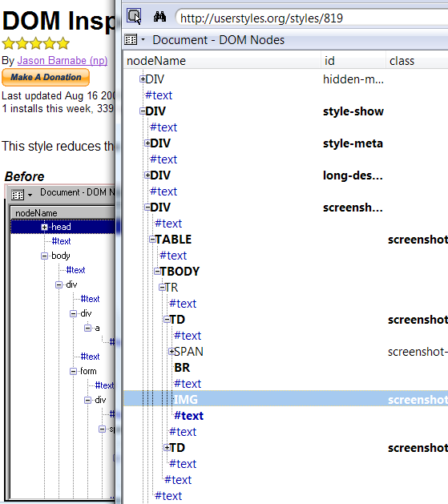Collapse the form node in Before screenshot

[73, 371]
